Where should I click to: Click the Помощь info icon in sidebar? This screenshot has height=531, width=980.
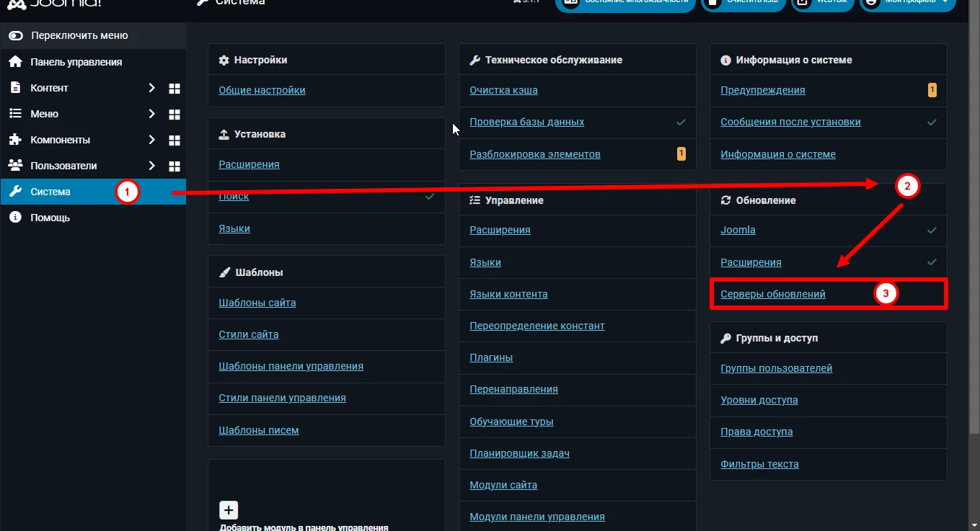(x=15, y=218)
